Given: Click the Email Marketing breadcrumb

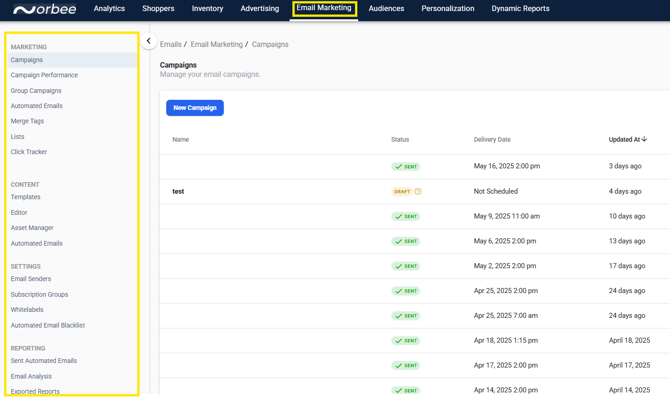Looking at the screenshot, I should pos(217,44).
